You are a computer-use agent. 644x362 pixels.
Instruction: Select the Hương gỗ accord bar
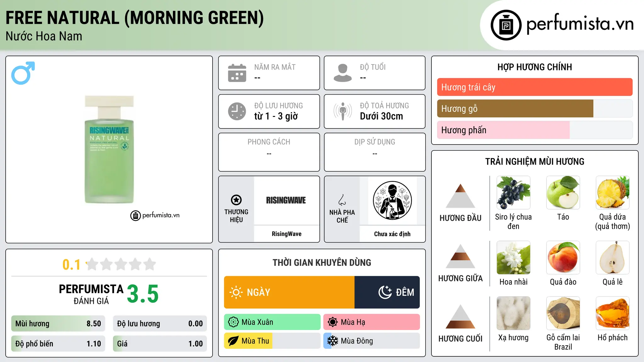(535, 108)
